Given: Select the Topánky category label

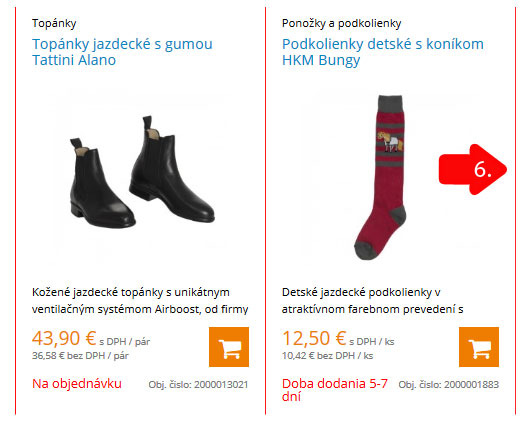Looking at the screenshot, I should point(54,23).
